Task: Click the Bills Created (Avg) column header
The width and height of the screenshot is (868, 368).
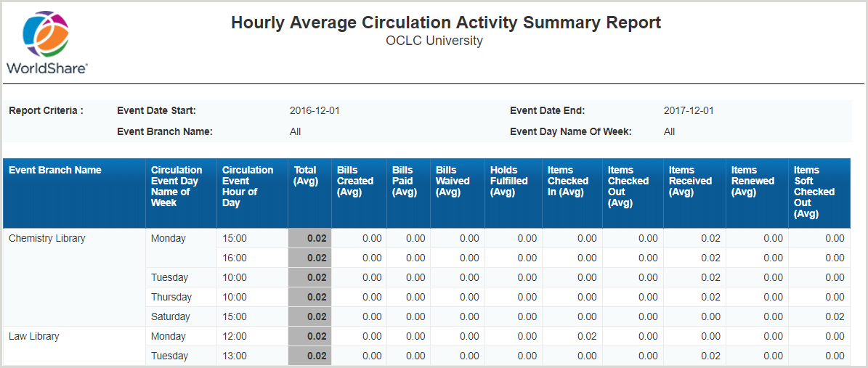Action: (x=355, y=181)
